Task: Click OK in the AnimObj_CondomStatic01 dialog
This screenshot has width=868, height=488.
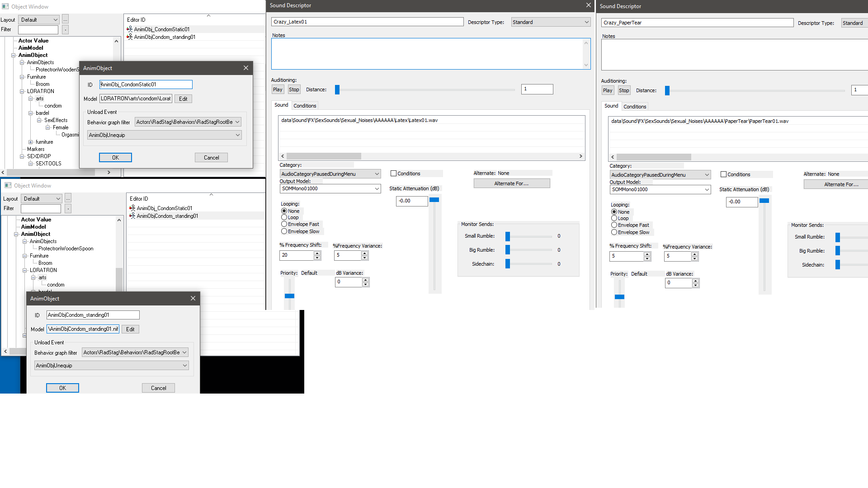Action: tap(115, 158)
